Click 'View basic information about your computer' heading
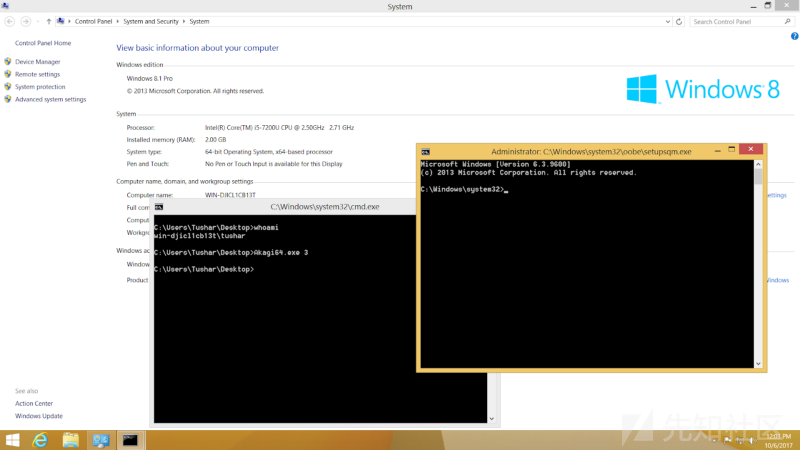Image resolution: width=800 pixels, height=450 pixels. click(197, 48)
